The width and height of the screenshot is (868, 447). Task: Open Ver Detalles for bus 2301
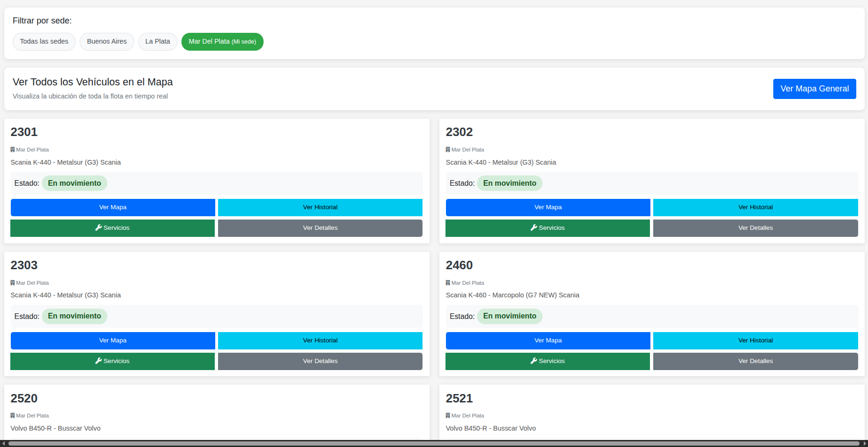tap(320, 228)
